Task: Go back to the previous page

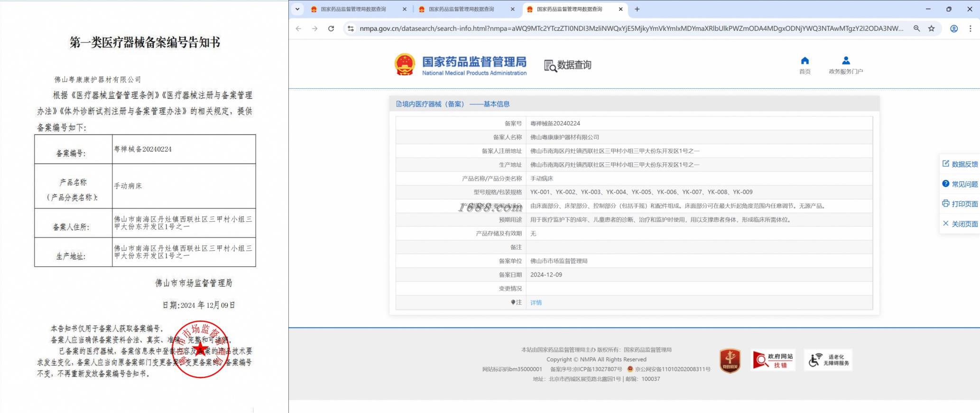Action: (298, 28)
